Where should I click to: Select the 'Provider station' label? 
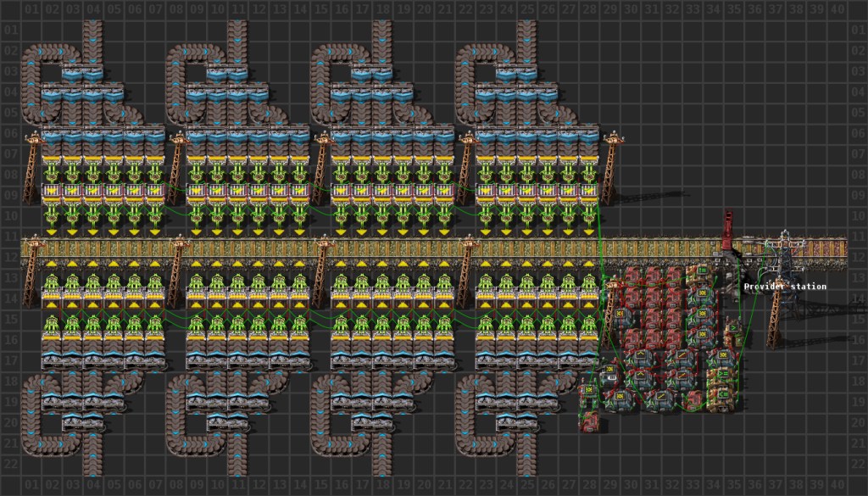[785, 287]
